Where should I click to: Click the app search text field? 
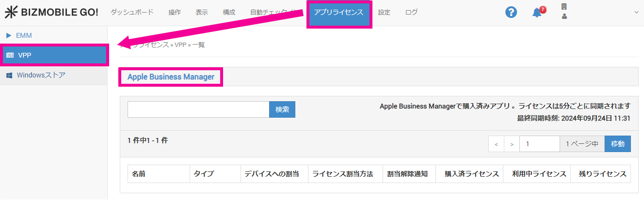(x=198, y=109)
